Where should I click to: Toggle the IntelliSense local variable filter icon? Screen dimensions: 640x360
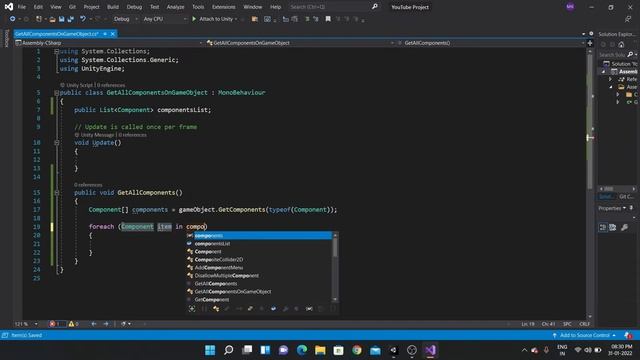(x=309, y=309)
